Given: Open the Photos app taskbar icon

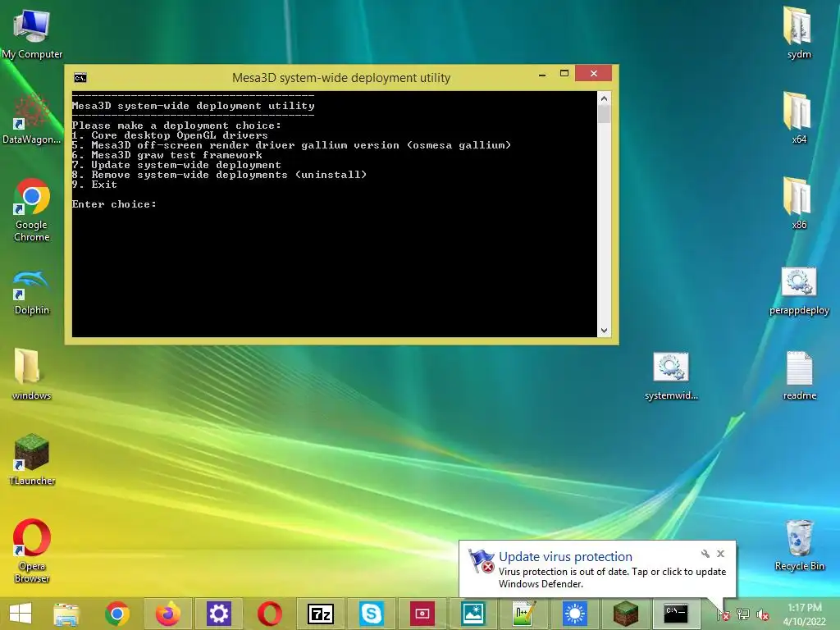Looking at the screenshot, I should click(x=473, y=614).
